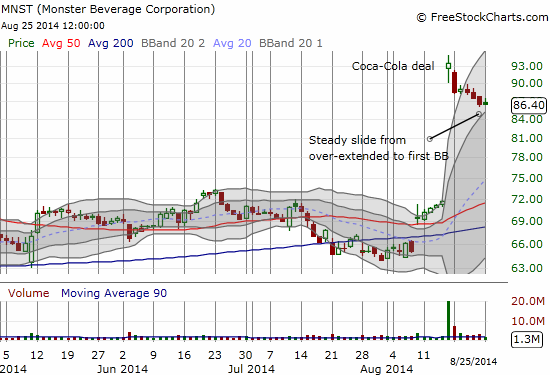550x375 pixels.
Task: Click the green Price legend label
Action: 21,43
